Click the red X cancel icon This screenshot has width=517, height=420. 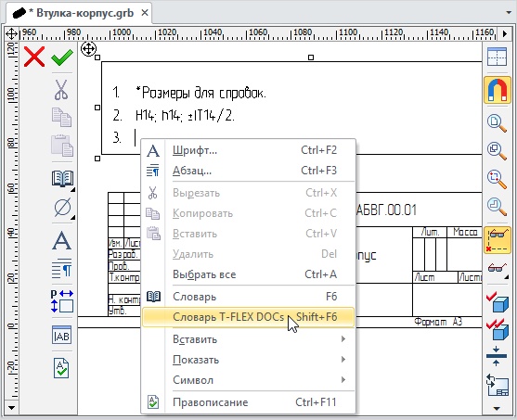click(34, 57)
